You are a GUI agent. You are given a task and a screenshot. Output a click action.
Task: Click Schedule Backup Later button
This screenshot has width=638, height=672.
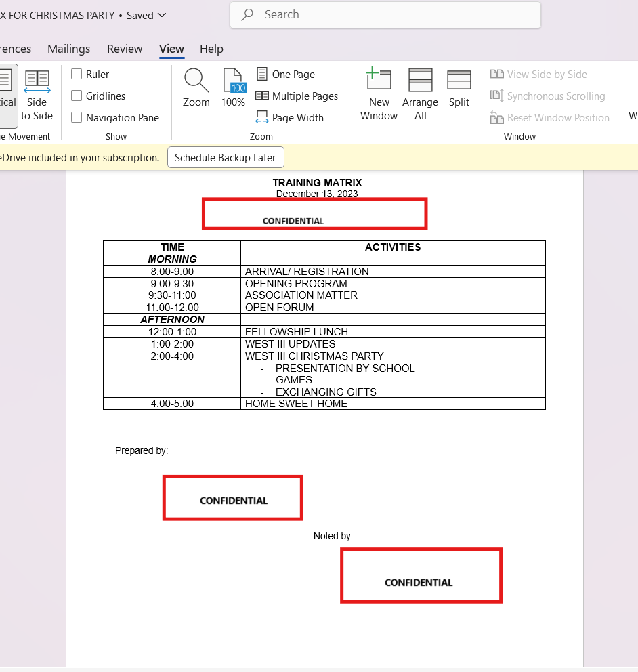(x=226, y=158)
